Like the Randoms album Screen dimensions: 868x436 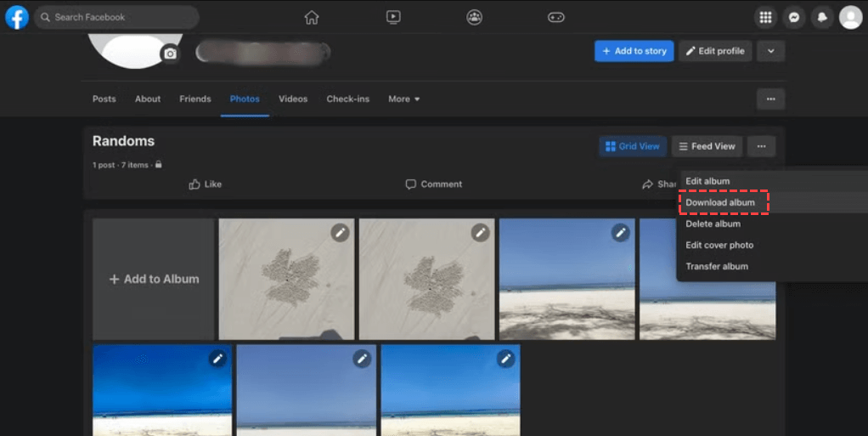pyautogui.click(x=205, y=184)
